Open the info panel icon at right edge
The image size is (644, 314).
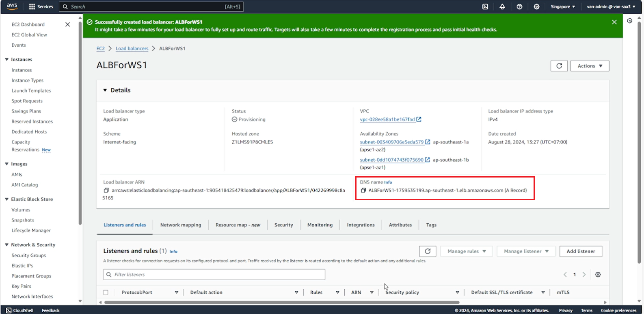[630, 21]
